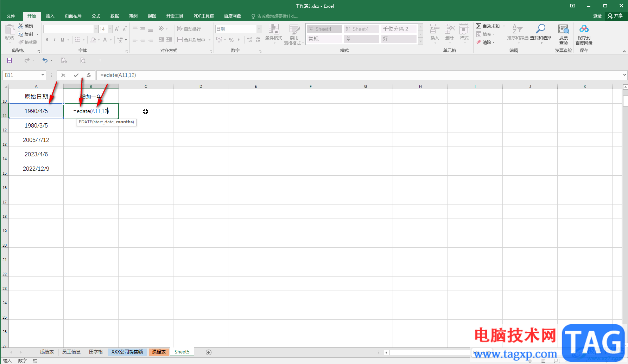Switch to the Insert (插入) tab

(x=50, y=16)
